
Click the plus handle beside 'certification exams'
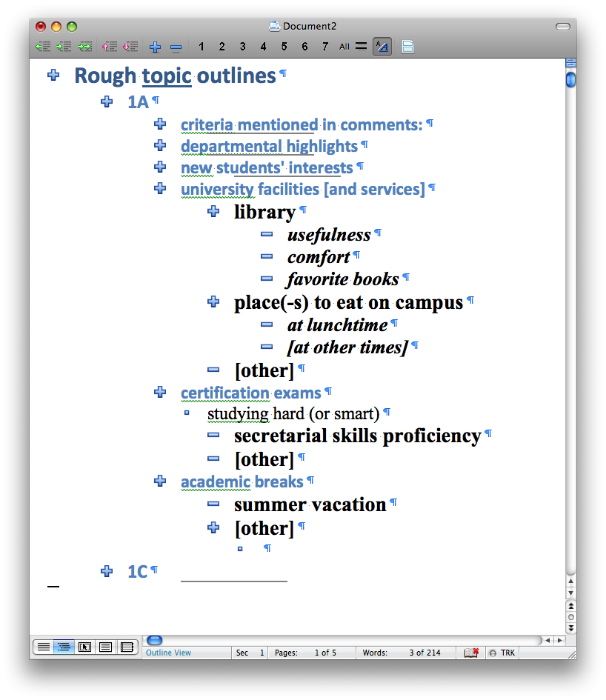[x=160, y=392]
